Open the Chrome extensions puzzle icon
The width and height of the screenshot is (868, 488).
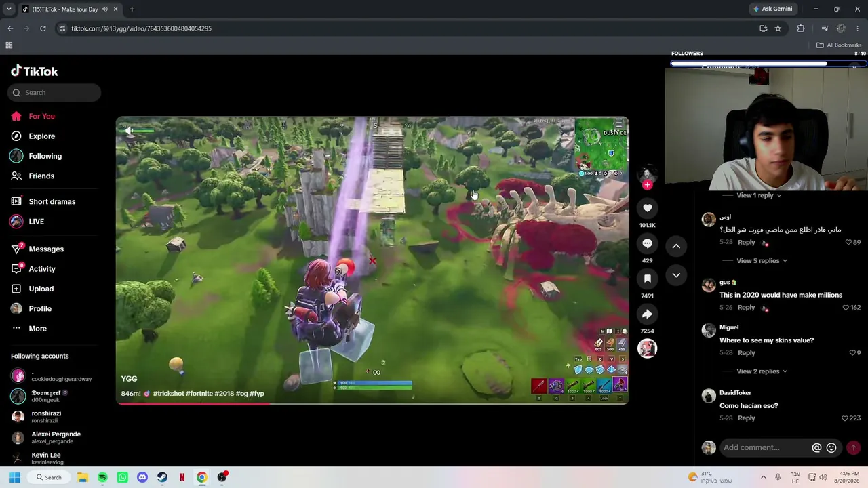point(801,28)
